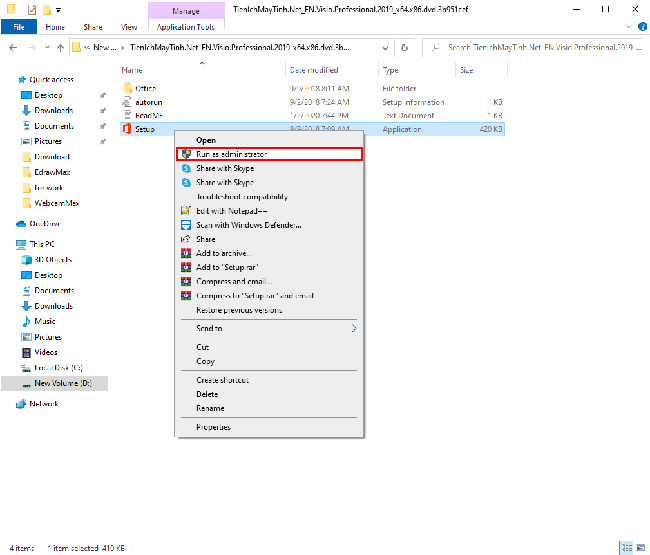Select Quick access in the navigation pane
Screen dimensions: 650x555
click(51, 79)
